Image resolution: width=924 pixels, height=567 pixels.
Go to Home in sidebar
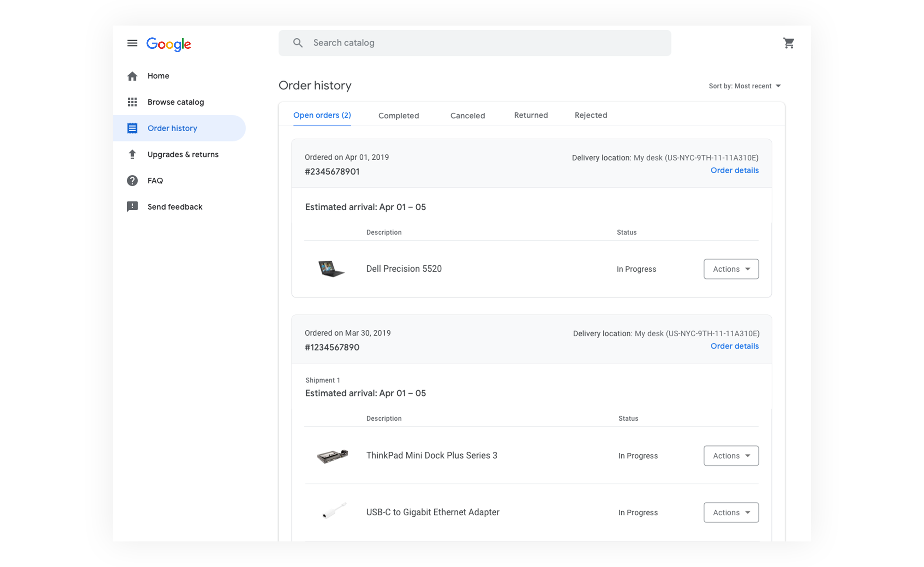(x=158, y=76)
